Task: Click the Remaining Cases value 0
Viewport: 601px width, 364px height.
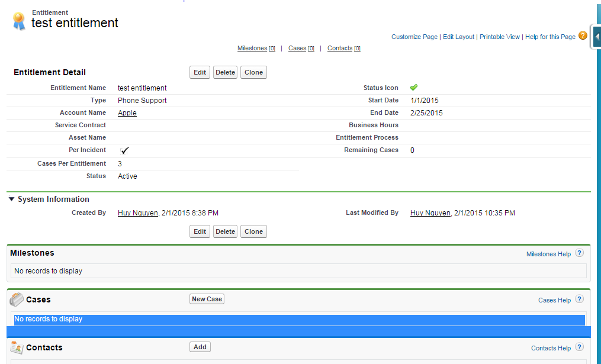Action: click(412, 150)
